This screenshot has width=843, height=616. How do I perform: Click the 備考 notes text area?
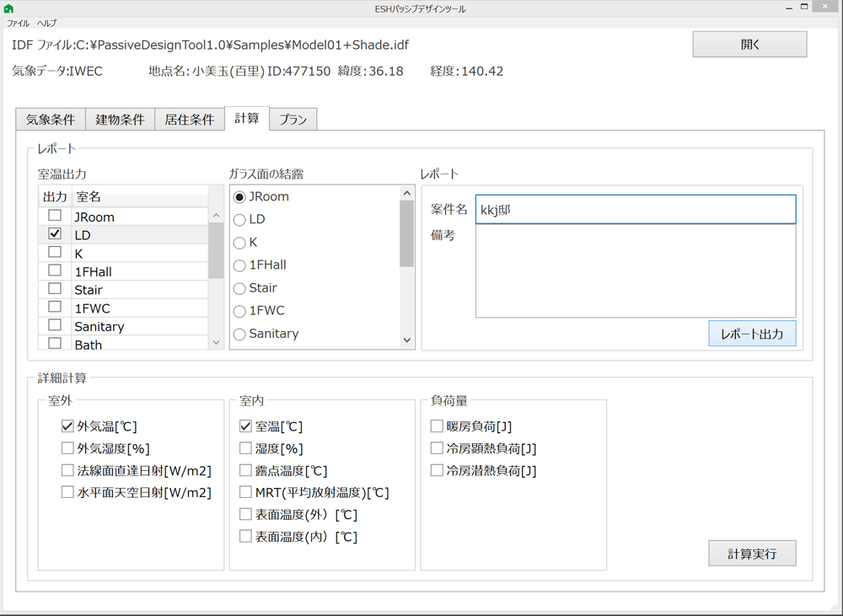[x=635, y=271]
